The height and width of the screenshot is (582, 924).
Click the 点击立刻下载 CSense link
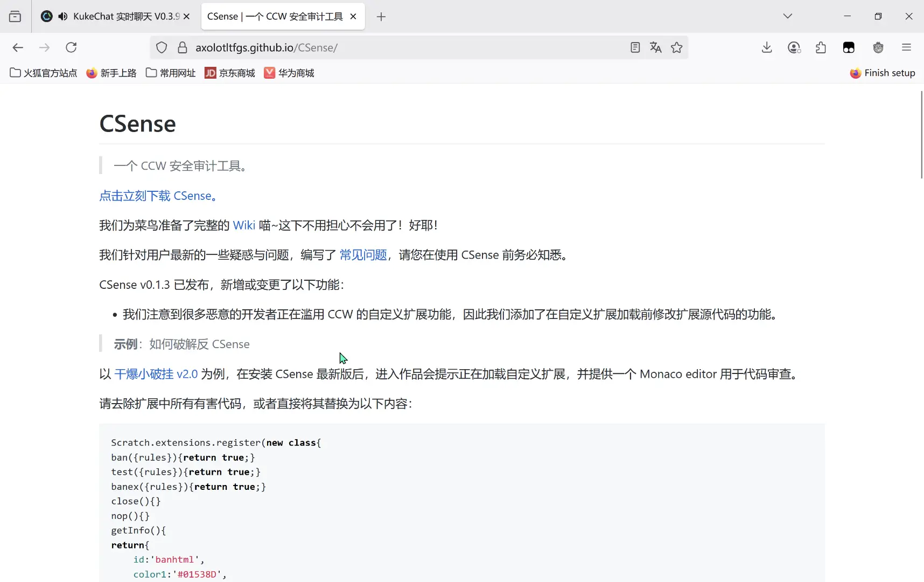pos(158,196)
